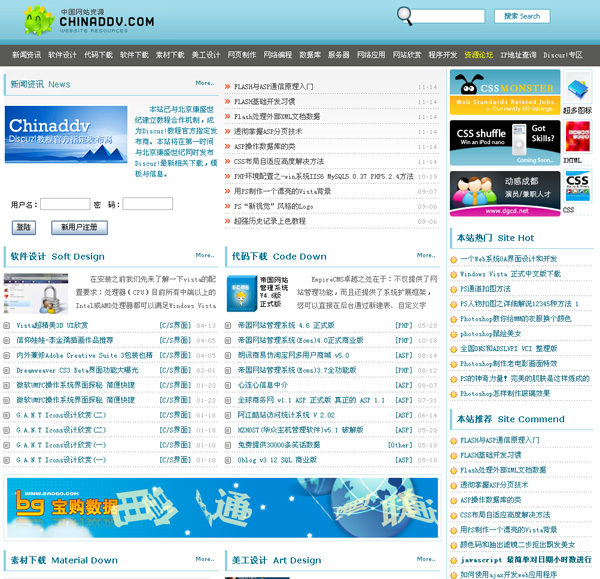Open Site Hot link 一个Web系统OA界面设计和开发
Screen dimensions: 600x579
(x=508, y=259)
